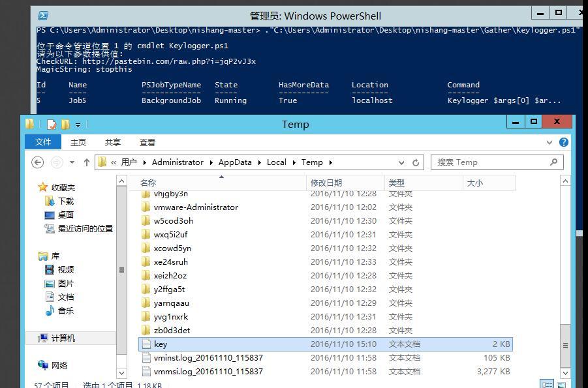Open Customize Quick Access Toolbar dropdown

point(78,125)
